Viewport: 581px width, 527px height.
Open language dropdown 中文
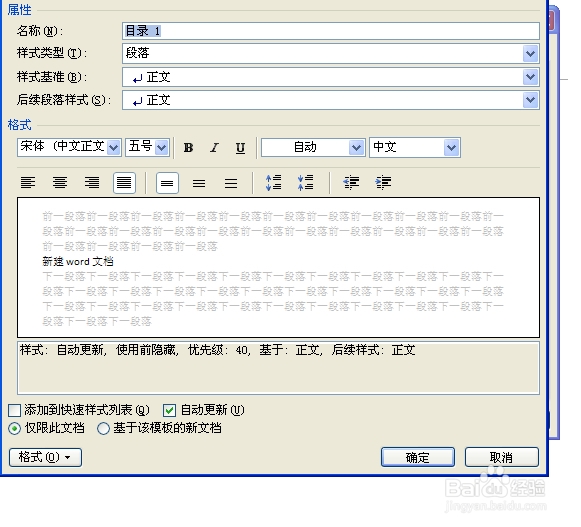click(x=451, y=148)
